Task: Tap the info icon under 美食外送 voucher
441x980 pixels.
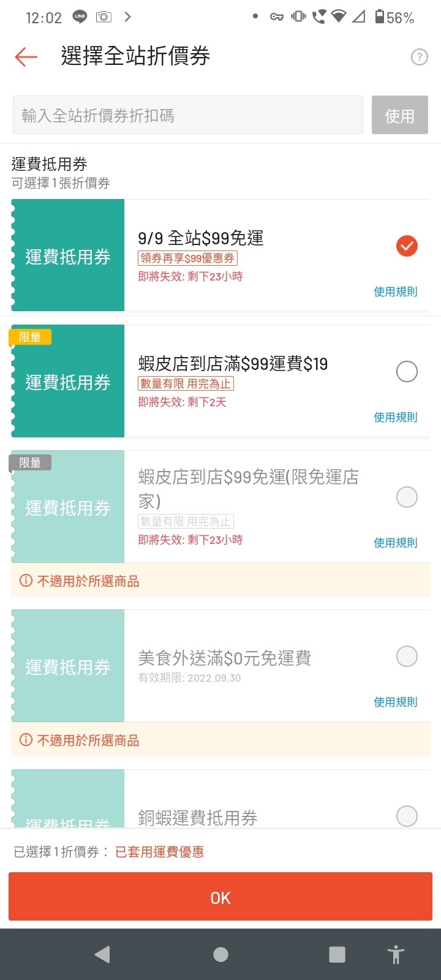Action: pyautogui.click(x=26, y=740)
